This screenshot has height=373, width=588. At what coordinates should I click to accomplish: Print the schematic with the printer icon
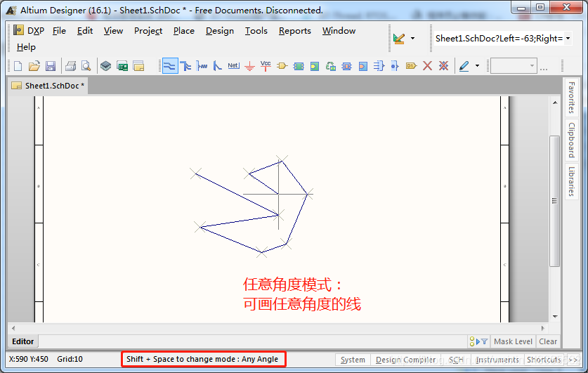[70, 66]
